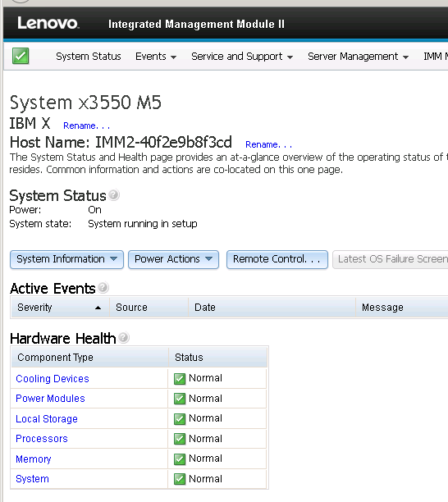Click 'Integrated Management Module II' title text

coord(196,24)
